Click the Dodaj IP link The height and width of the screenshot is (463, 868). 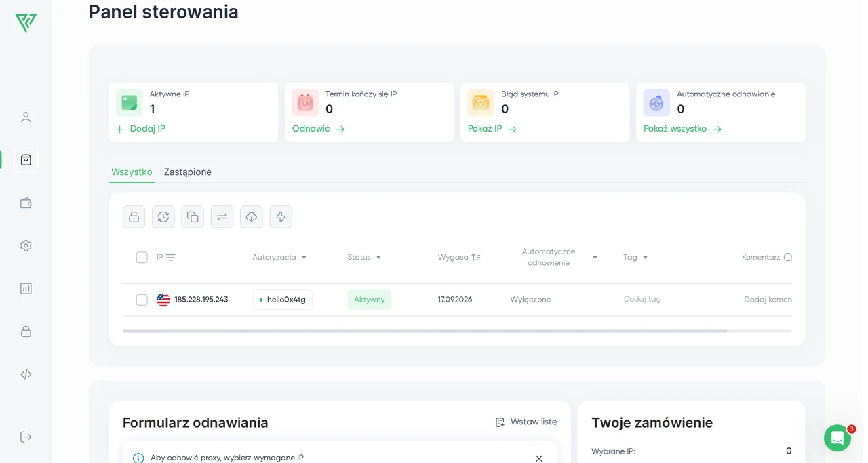[140, 129]
